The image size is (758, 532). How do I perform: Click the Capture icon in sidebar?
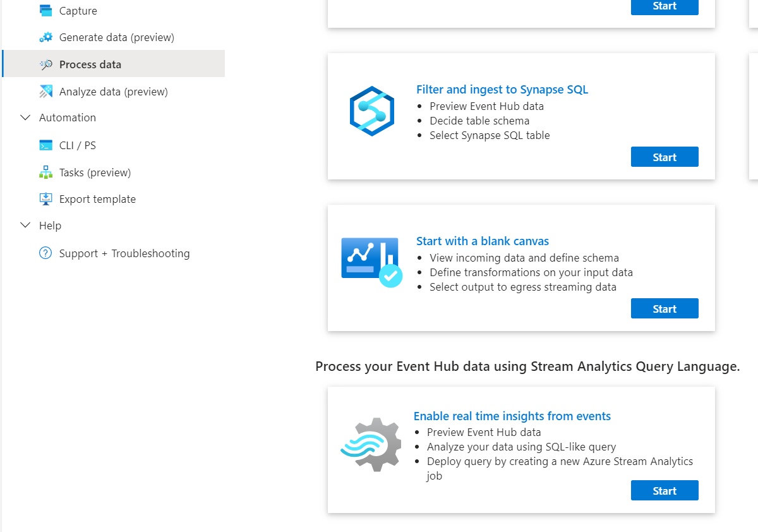45,11
